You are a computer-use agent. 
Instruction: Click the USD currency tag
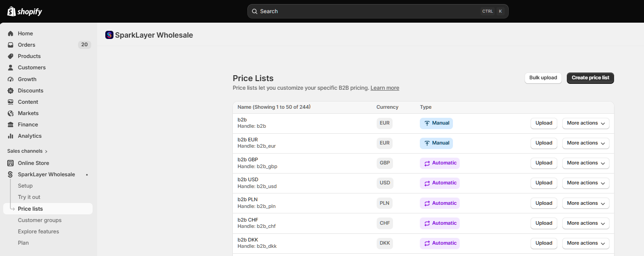pyautogui.click(x=385, y=183)
